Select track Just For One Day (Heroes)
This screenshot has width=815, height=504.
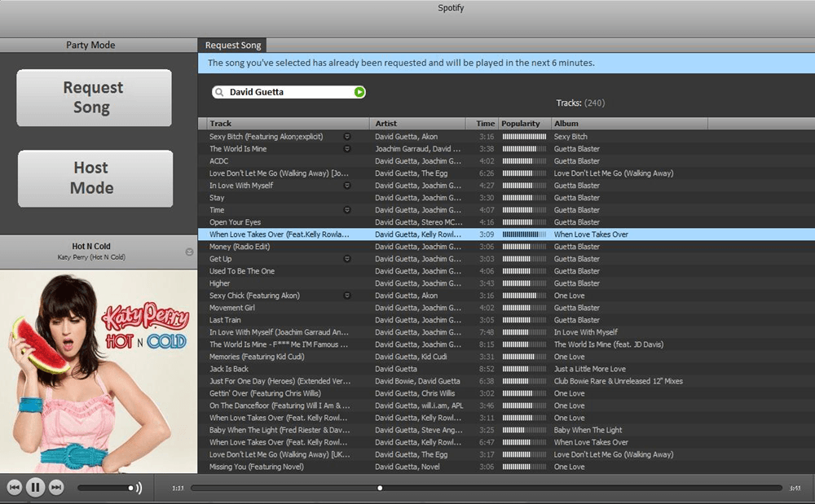pyautogui.click(x=280, y=381)
